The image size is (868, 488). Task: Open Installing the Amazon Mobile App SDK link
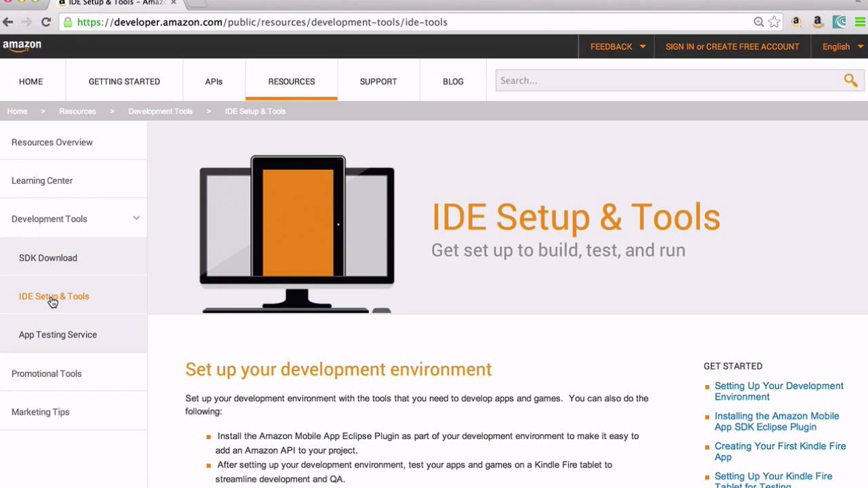(776, 422)
